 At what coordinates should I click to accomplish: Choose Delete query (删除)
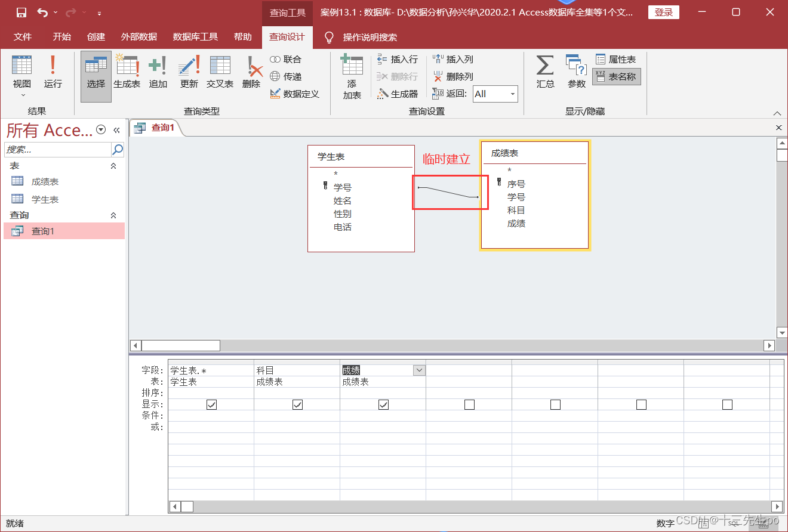tap(251, 72)
